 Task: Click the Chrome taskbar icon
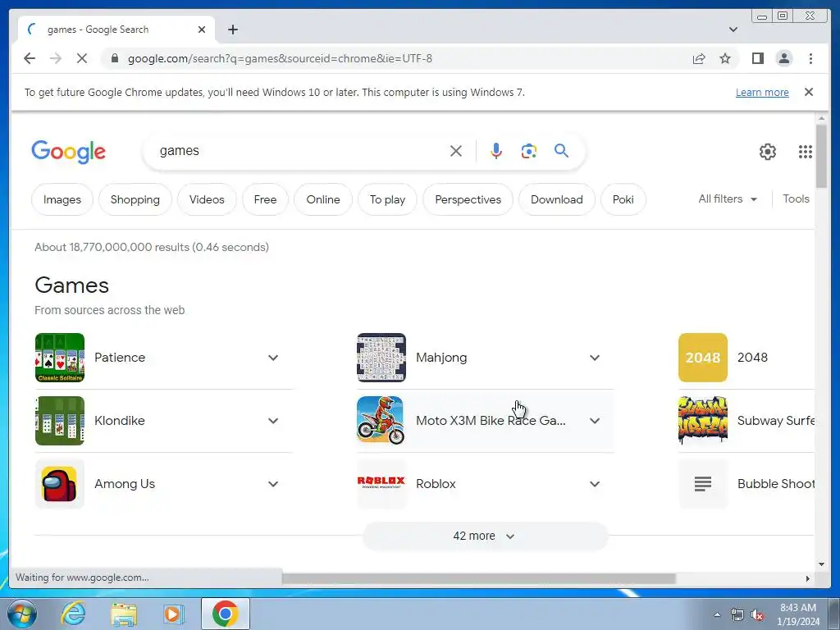click(225, 614)
